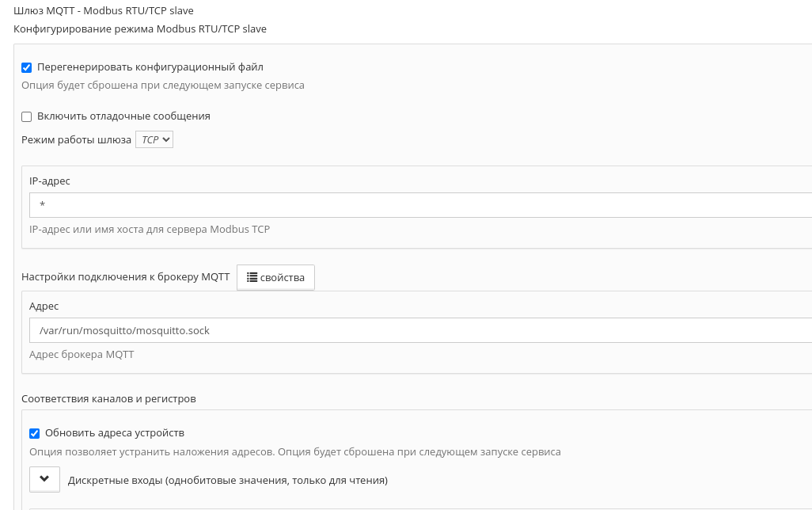This screenshot has width=812, height=510.
Task: Untick the 'Обновить адреса устройств' checkbox
Action: (x=34, y=433)
